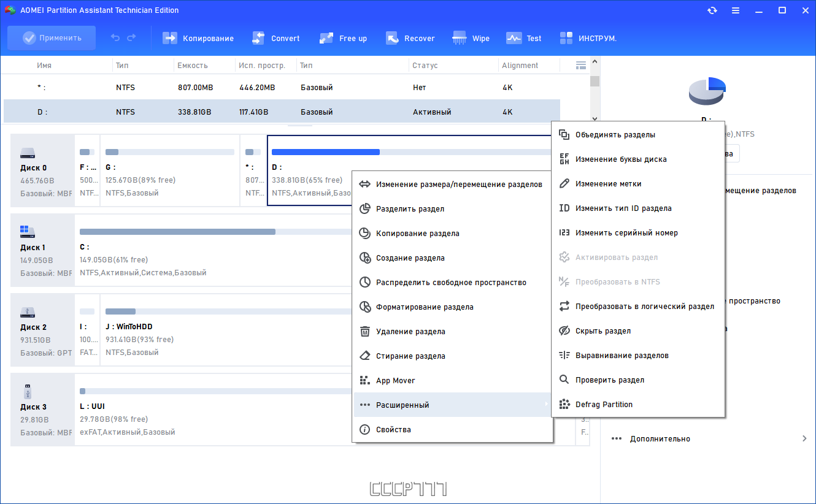This screenshot has width=816, height=504.
Task: Select Defrag Partition menu entry
Action: [638, 405]
